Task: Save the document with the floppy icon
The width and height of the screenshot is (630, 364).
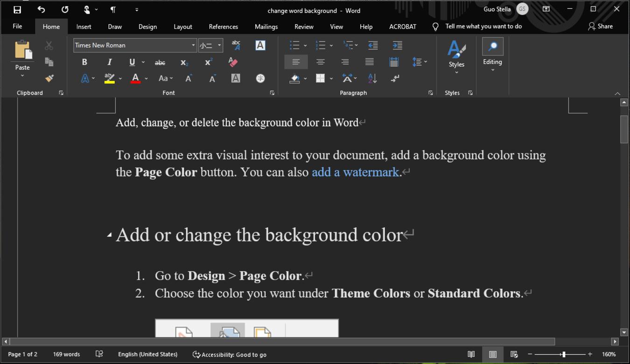Action: coord(17,9)
